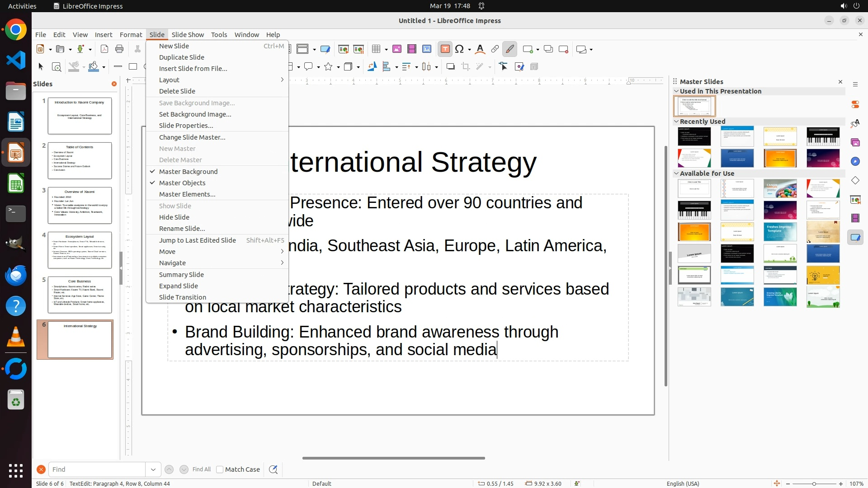Open the Slide Show menu

(188, 35)
